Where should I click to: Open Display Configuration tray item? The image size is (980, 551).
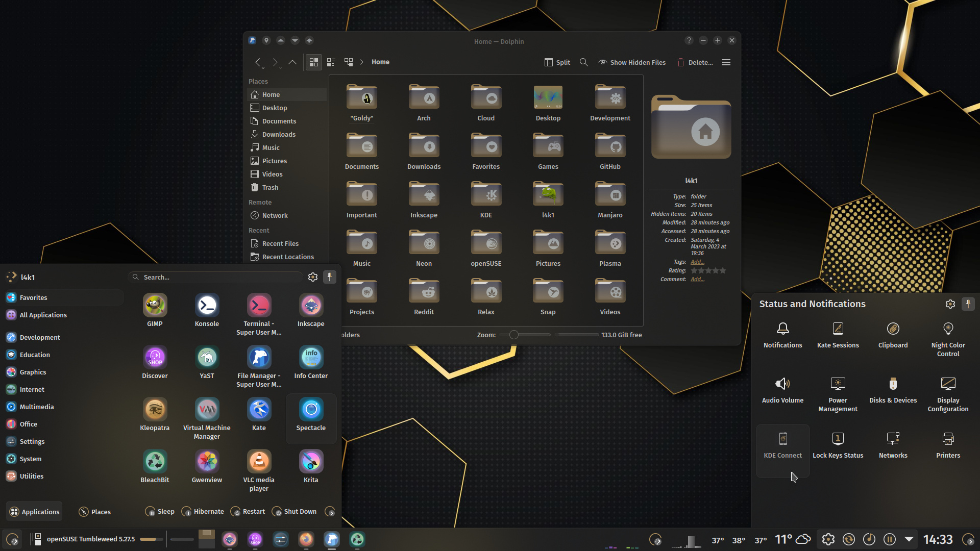pos(948,394)
